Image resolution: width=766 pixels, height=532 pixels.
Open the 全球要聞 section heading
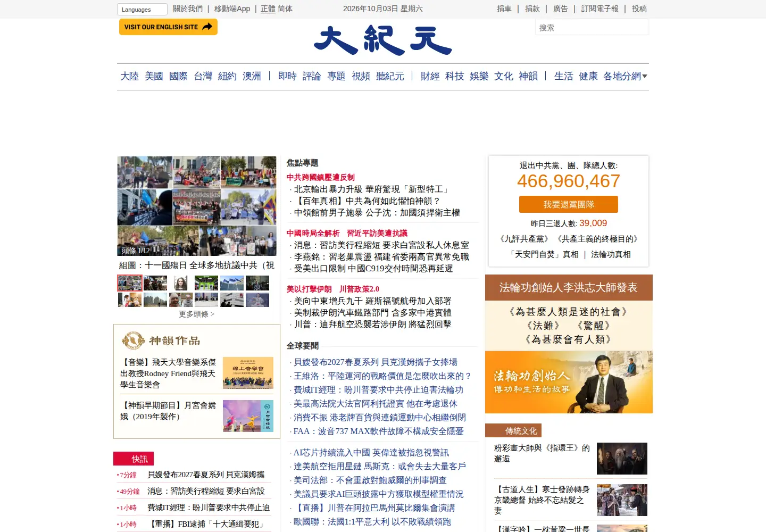click(303, 346)
